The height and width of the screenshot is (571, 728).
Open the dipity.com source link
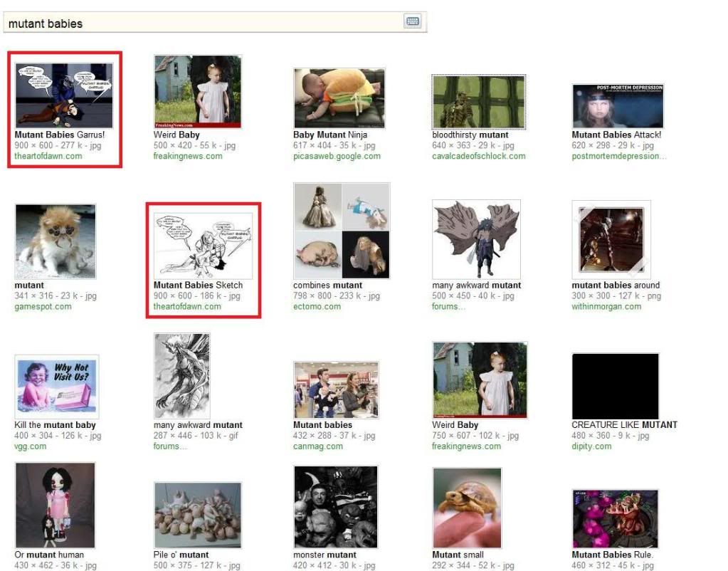pos(591,446)
